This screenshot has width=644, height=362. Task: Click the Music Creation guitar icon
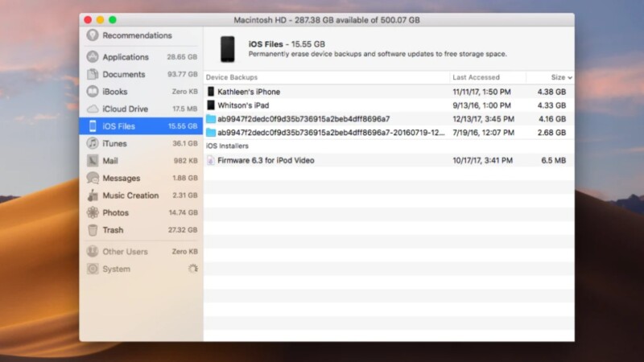pyautogui.click(x=93, y=195)
